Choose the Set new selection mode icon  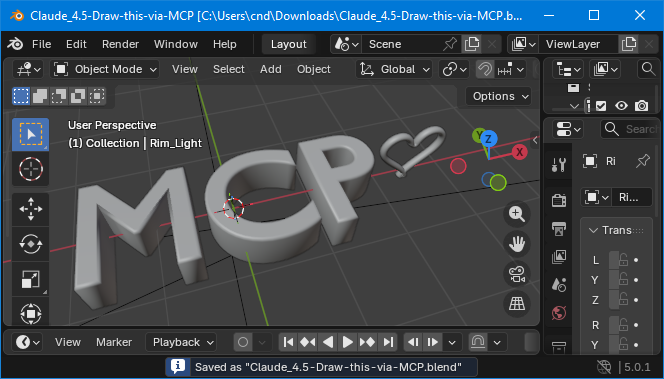21,96
